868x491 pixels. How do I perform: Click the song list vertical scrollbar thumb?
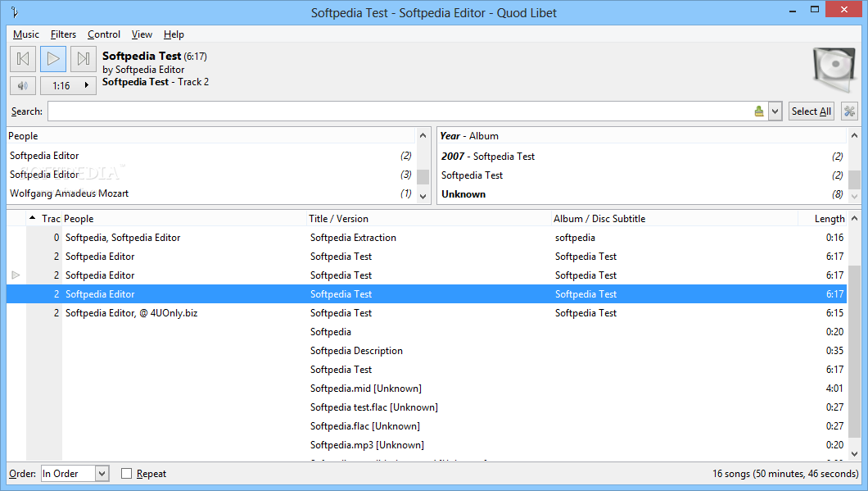click(x=854, y=352)
